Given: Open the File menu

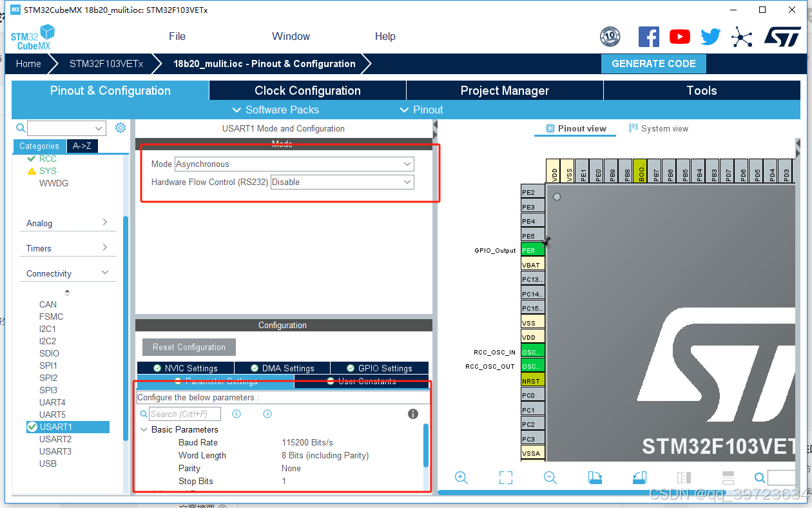Looking at the screenshot, I should point(177,37).
